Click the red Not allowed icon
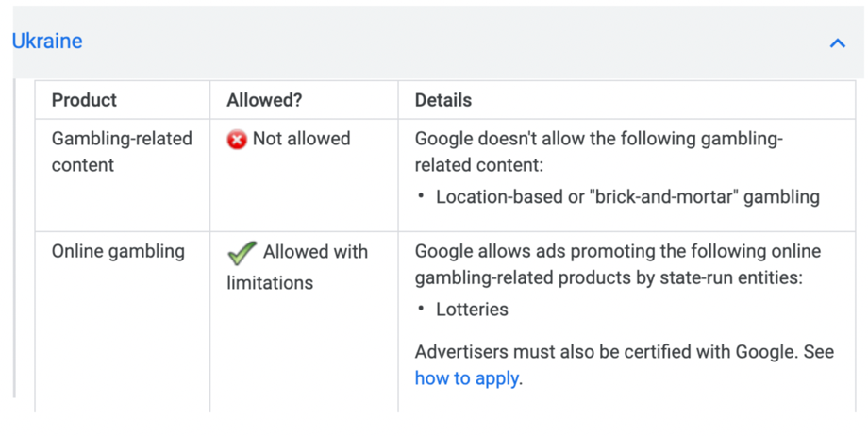 coord(237,140)
